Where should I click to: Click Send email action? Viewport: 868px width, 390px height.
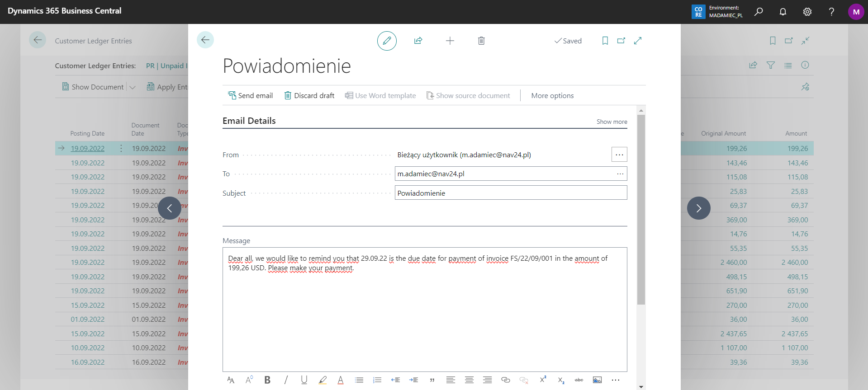[x=251, y=95]
